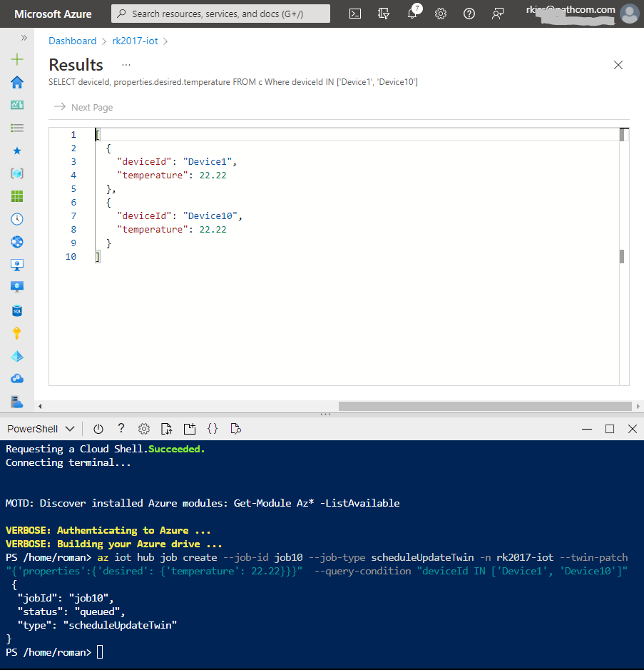Click Microsoft Azure logo text

click(x=53, y=14)
